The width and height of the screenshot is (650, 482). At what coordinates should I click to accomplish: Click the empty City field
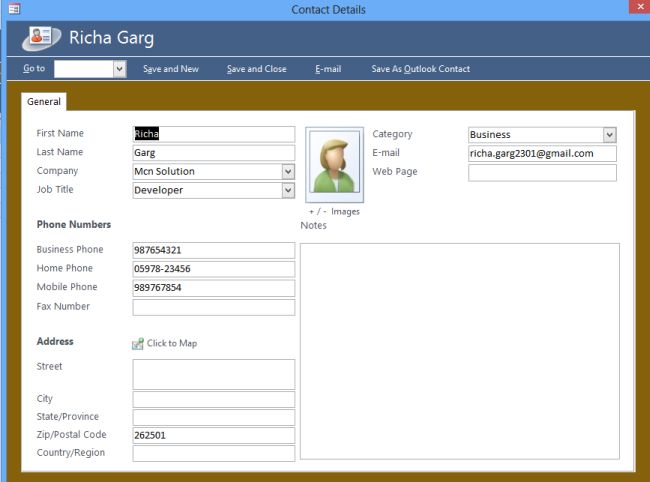(x=214, y=400)
